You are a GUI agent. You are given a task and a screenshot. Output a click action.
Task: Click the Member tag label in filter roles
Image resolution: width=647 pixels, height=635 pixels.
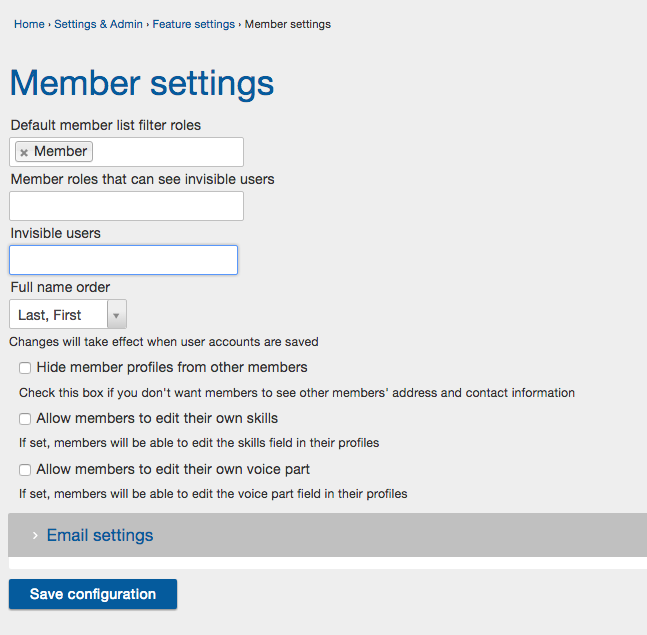tap(60, 151)
